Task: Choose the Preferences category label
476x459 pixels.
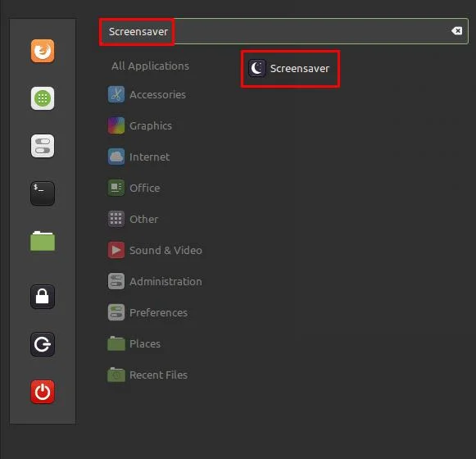Action: (158, 312)
